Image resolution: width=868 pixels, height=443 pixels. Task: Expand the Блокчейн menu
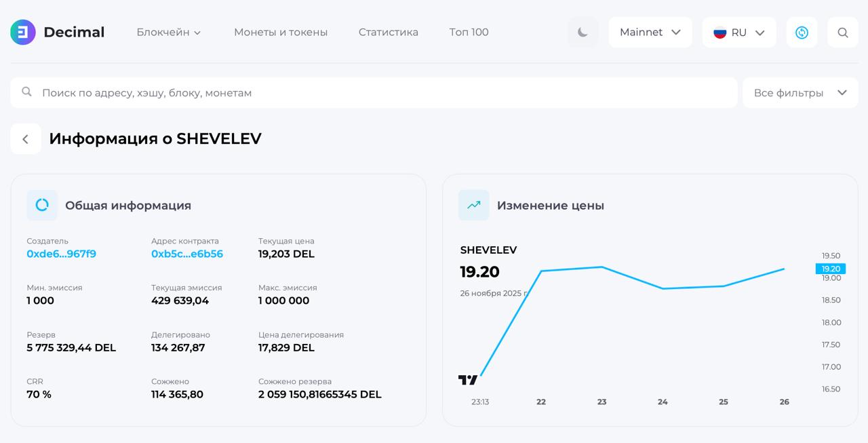pyautogui.click(x=169, y=32)
